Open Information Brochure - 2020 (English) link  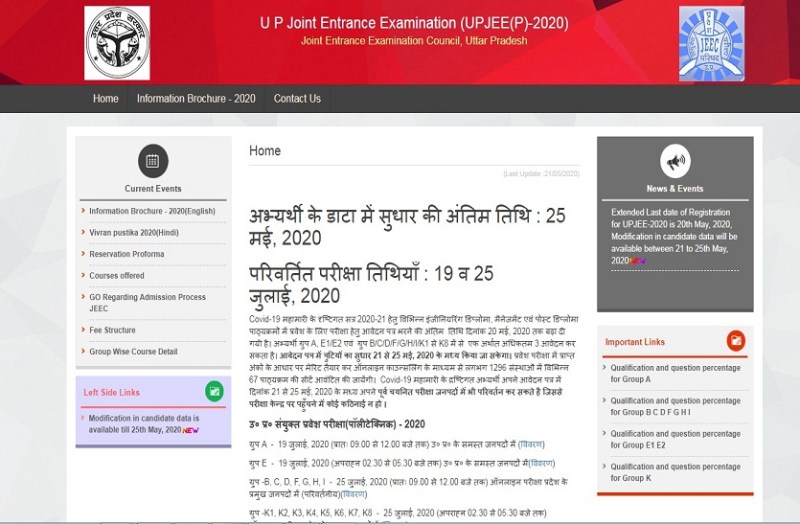(x=152, y=211)
